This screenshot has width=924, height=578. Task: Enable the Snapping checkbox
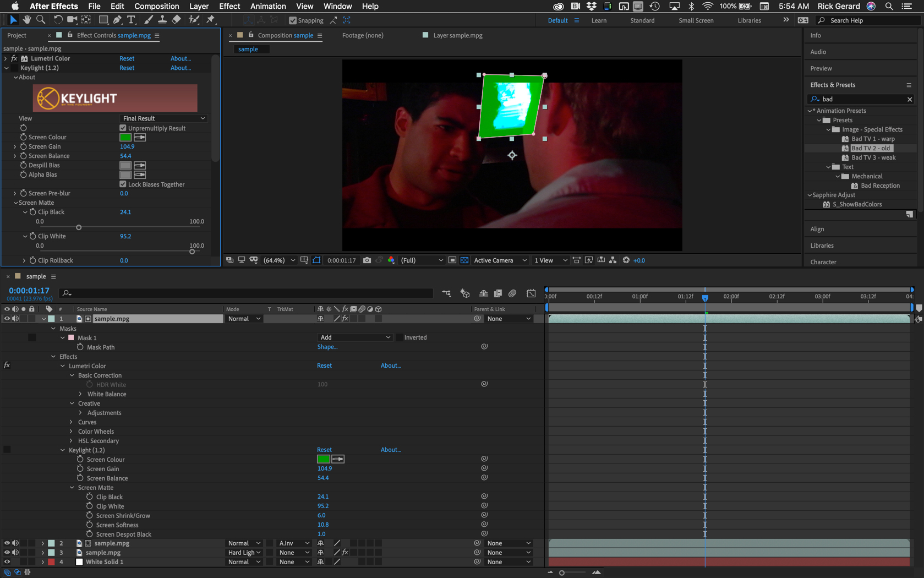pos(292,20)
